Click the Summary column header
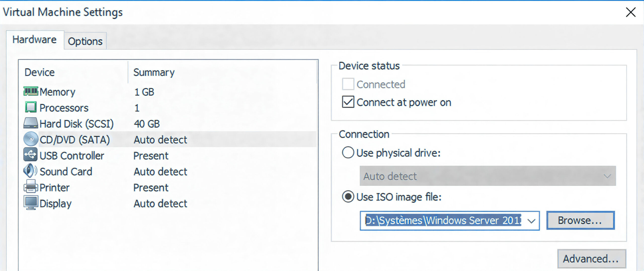The height and width of the screenshot is (271, 644). tap(154, 73)
